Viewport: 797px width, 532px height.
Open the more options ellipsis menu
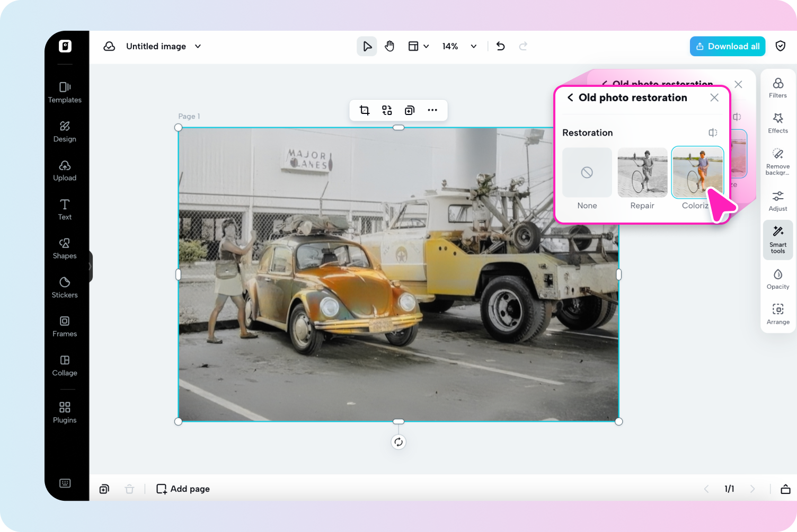click(432, 110)
